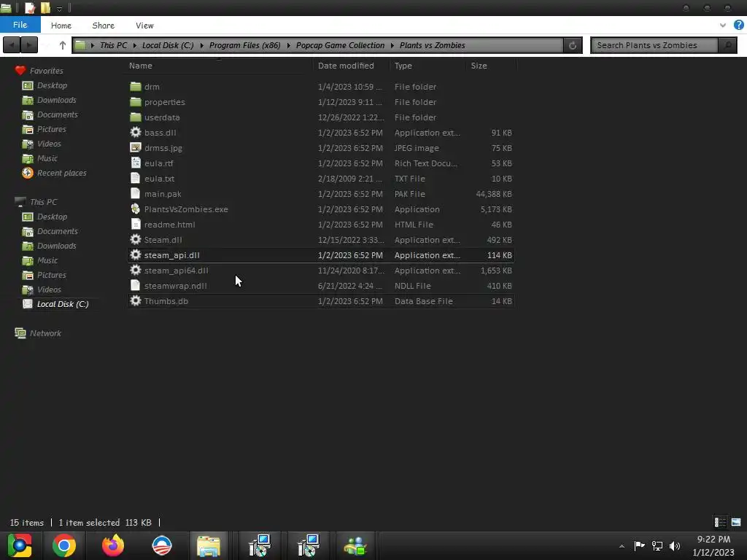Select the eula.txt file icon
The height and width of the screenshot is (560, 747).
(x=136, y=179)
